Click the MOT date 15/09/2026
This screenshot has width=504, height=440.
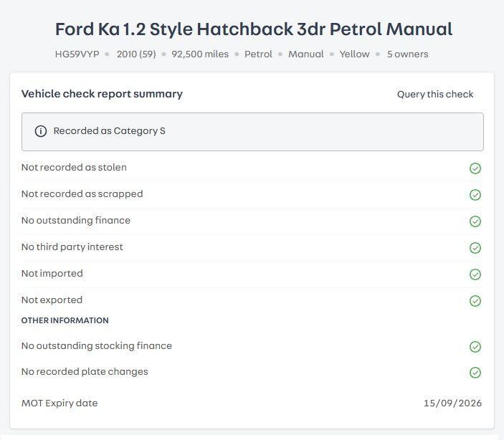click(x=452, y=403)
